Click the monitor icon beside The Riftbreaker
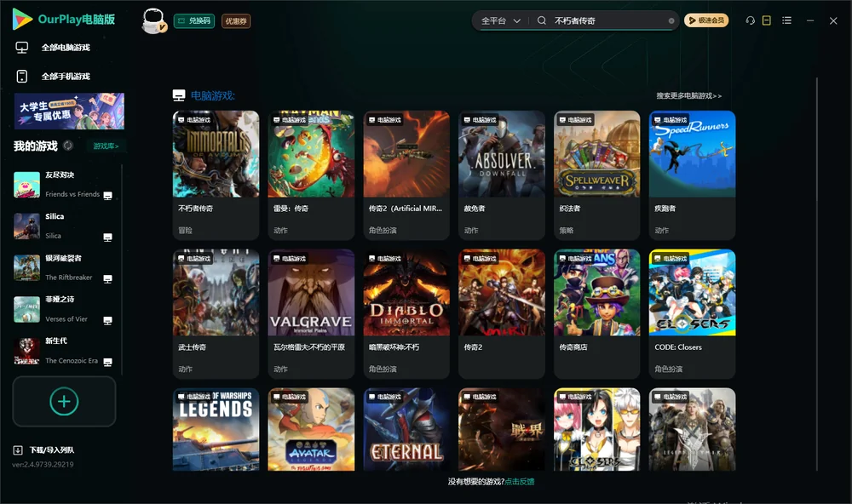852x504 pixels. [x=107, y=279]
